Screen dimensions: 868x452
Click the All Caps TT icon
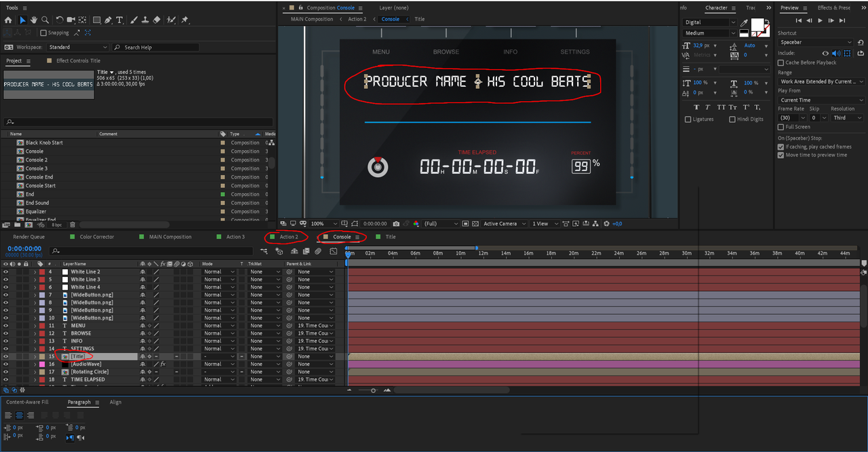pyautogui.click(x=721, y=107)
